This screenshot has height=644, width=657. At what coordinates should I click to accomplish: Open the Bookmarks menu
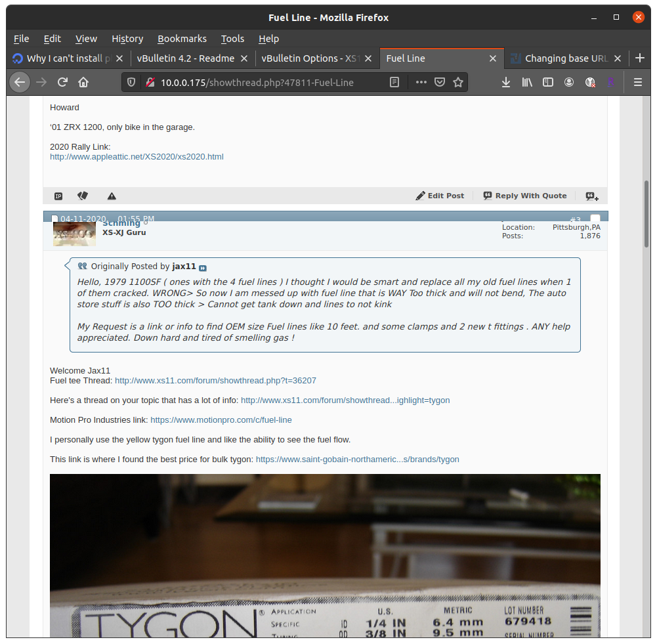(182, 39)
